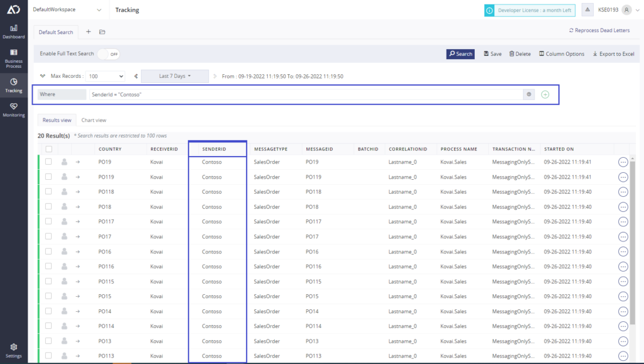644x364 pixels.
Task: Switch to the Chart view tab
Action: pos(94,120)
